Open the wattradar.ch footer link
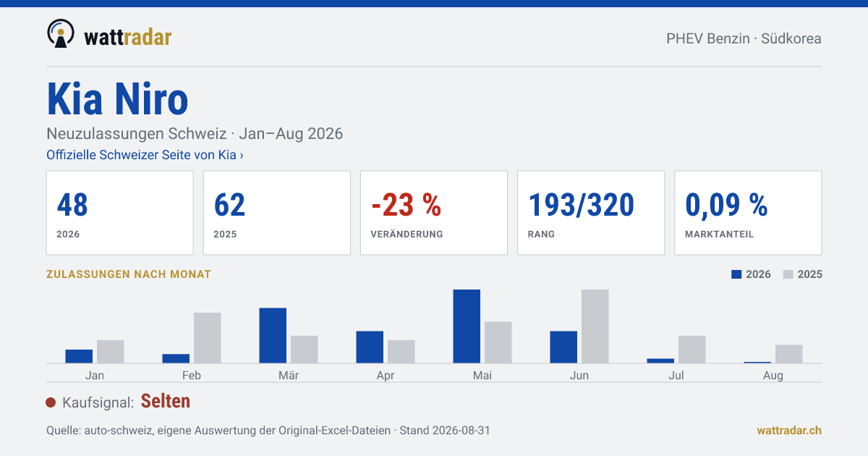Viewport: 868px width, 456px height. 789,430
